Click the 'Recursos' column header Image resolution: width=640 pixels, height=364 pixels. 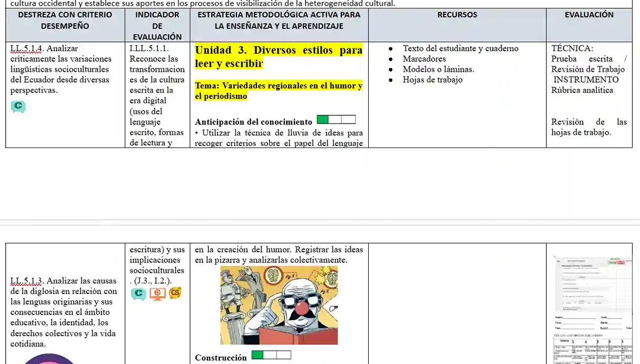pos(457,15)
